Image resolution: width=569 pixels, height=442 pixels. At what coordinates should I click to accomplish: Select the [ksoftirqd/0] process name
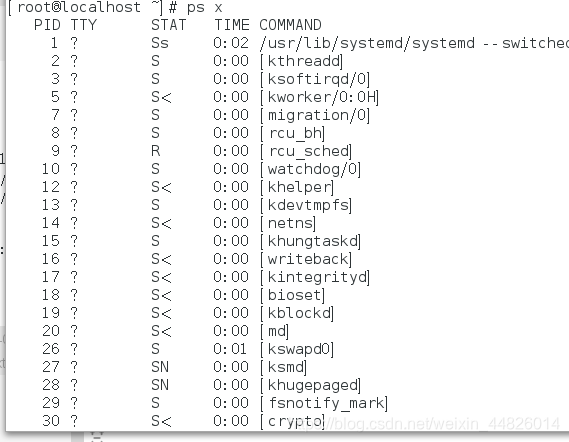click(315, 79)
